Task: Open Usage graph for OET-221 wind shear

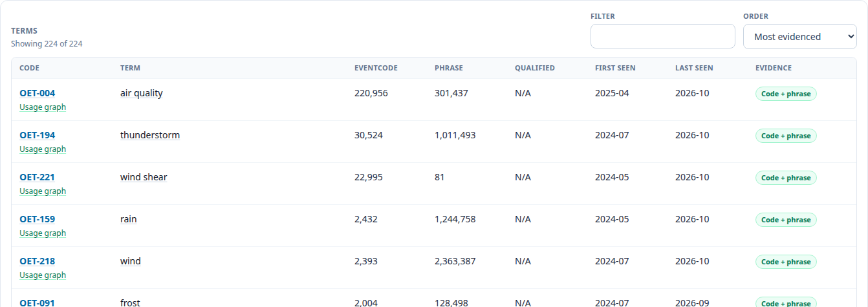Action: pyautogui.click(x=43, y=191)
